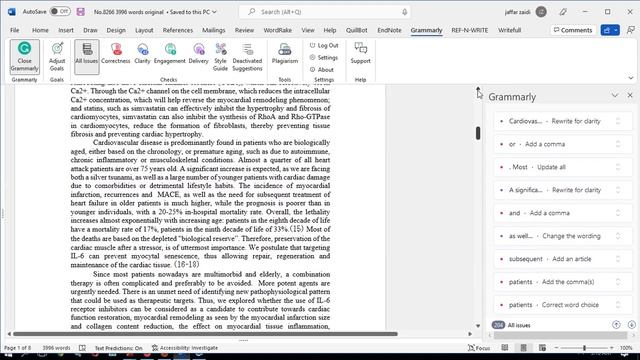Image resolution: width=640 pixels, height=360 pixels.
Task: Open the Insert tab
Action: click(x=66, y=30)
